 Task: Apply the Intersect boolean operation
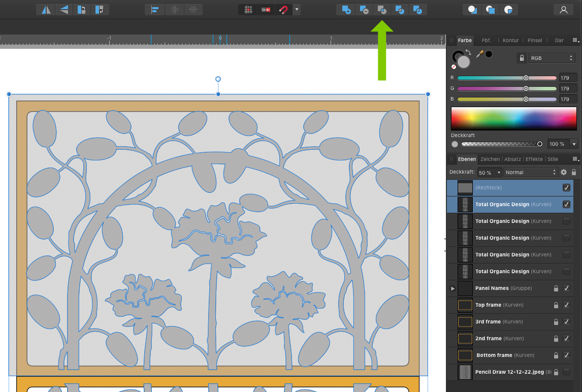(x=381, y=10)
